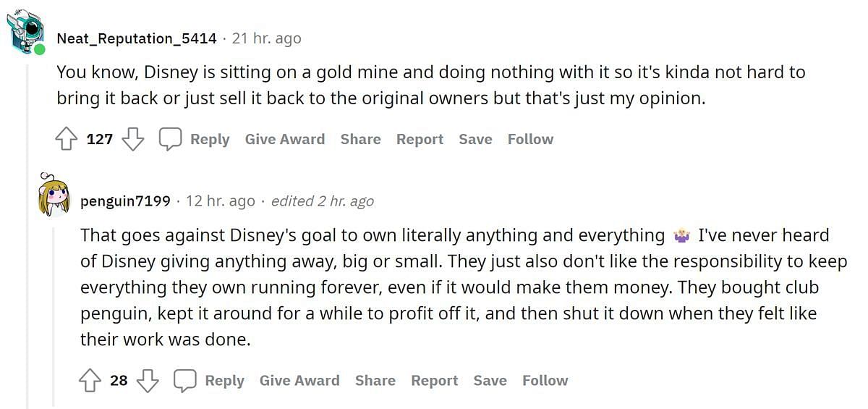Downvote Neat_Reputation_5414's comment
868x409 pixels.
[x=133, y=139]
